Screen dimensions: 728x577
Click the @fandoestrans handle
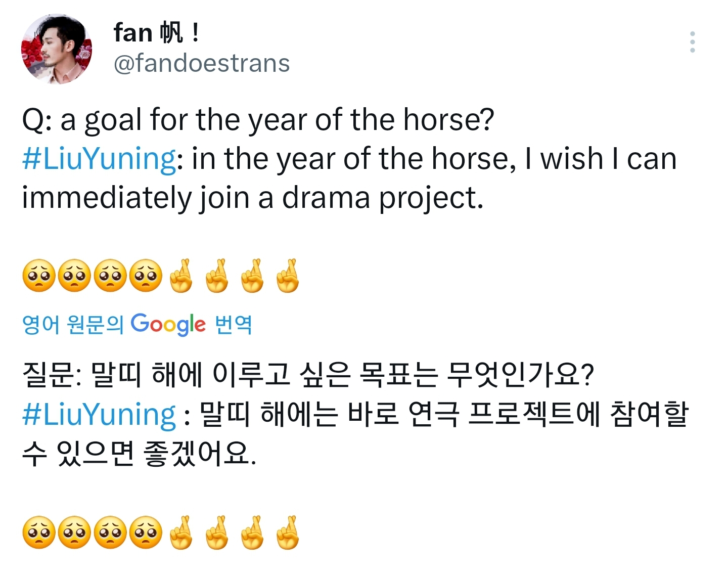(x=202, y=64)
